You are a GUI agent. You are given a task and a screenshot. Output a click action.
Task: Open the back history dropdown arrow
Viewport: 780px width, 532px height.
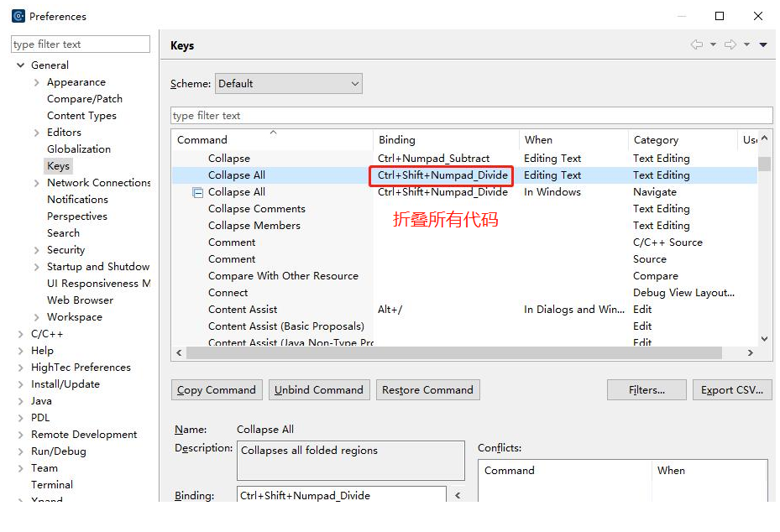click(x=713, y=44)
